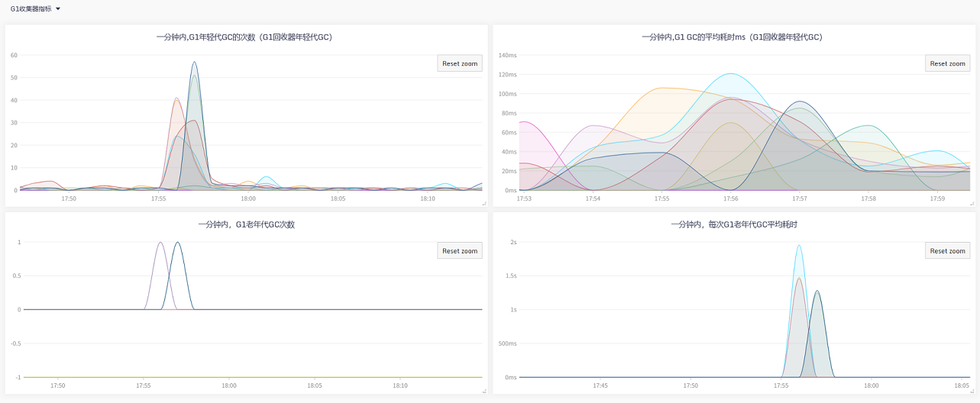Click the orange curve peak near 100ms at 17:55
This screenshot has height=403, width=980.
pos(661,88)
